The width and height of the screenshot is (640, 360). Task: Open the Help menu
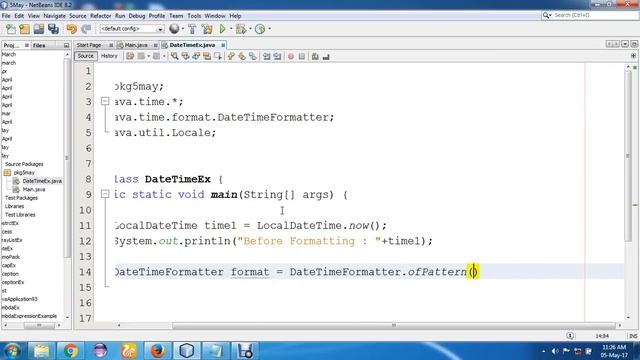(x=235, y=16)
